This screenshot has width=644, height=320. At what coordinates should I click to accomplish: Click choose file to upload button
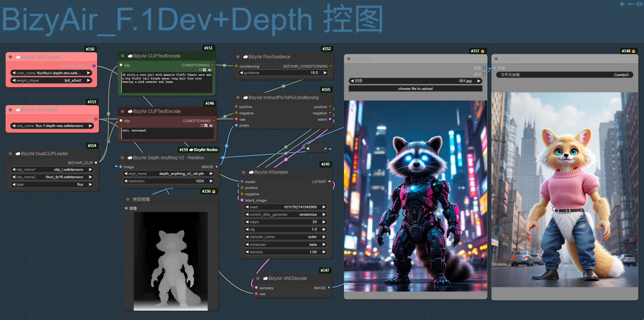click(415, 89)
